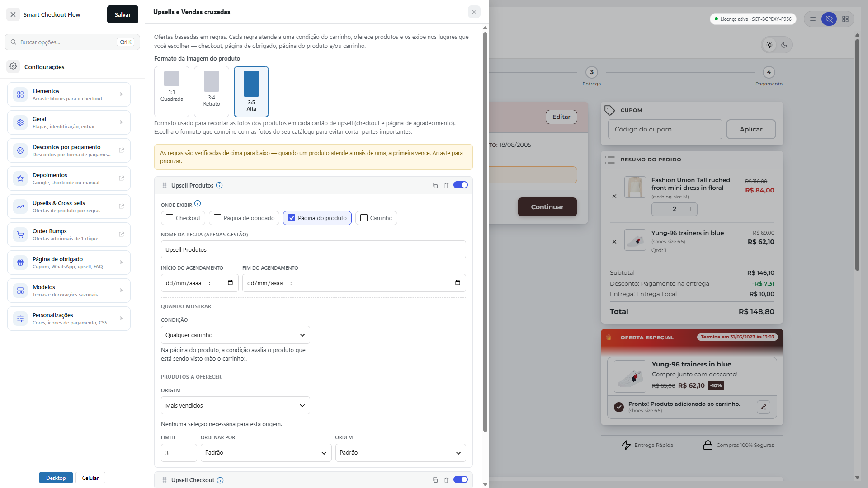This screenshot has height=488, width=868.
Task: Switch preview to light mode sun icon
Action: [769, 45]
